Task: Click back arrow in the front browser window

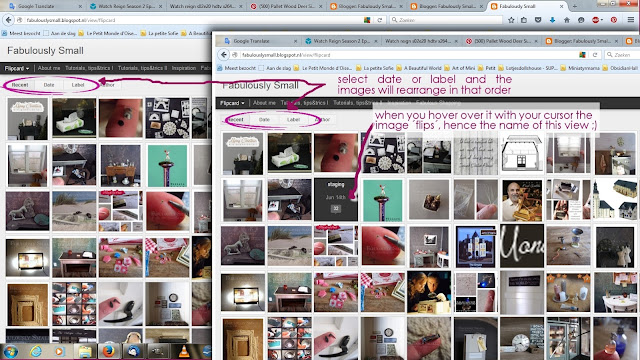Action: 224,54
